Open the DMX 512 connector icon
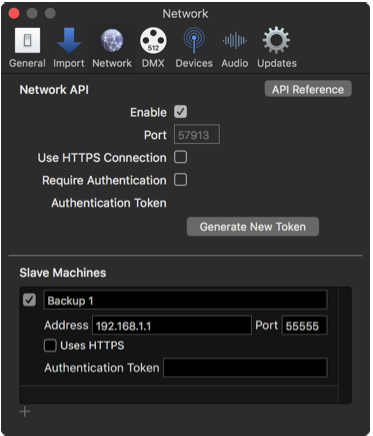This screenshot has height=436, width=373. (153, 41)
